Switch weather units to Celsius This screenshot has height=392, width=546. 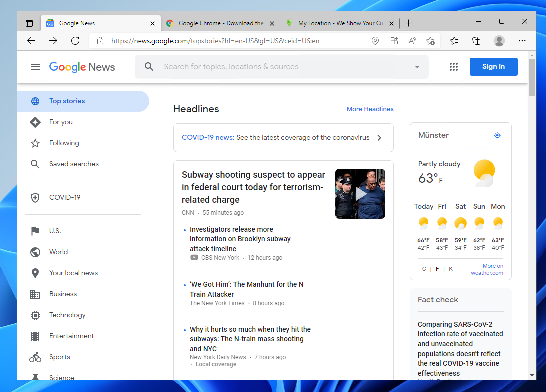click(424, 269)
